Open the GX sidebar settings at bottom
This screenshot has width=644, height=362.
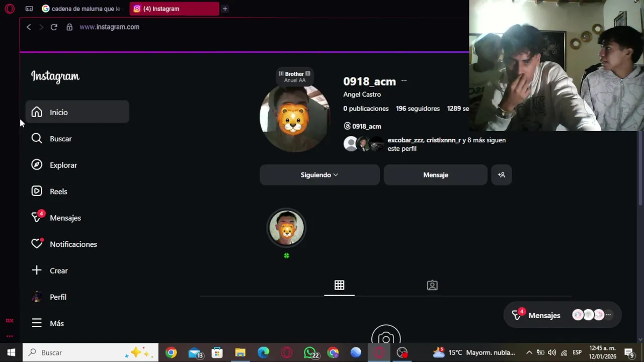point(10,336)
